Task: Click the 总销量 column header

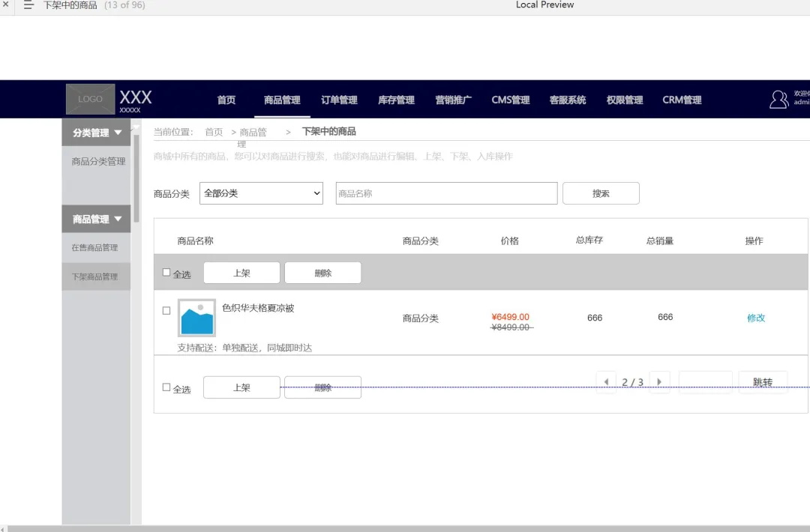Action: (x=660, y=241)
